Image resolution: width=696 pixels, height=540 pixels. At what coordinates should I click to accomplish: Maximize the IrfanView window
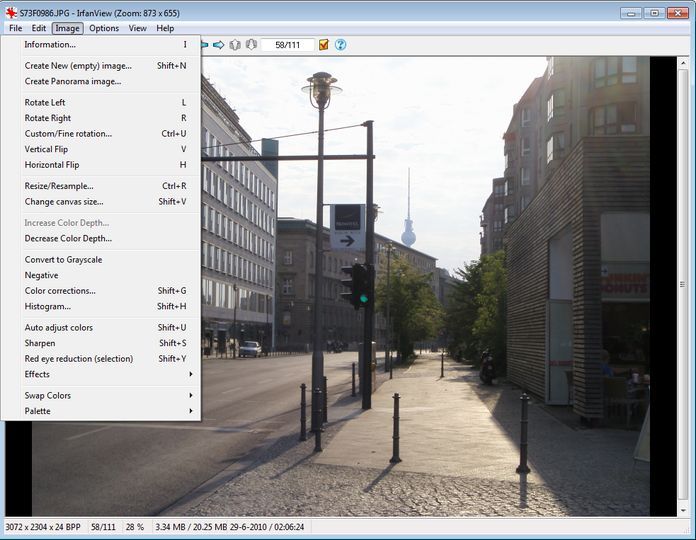point(654,13)
